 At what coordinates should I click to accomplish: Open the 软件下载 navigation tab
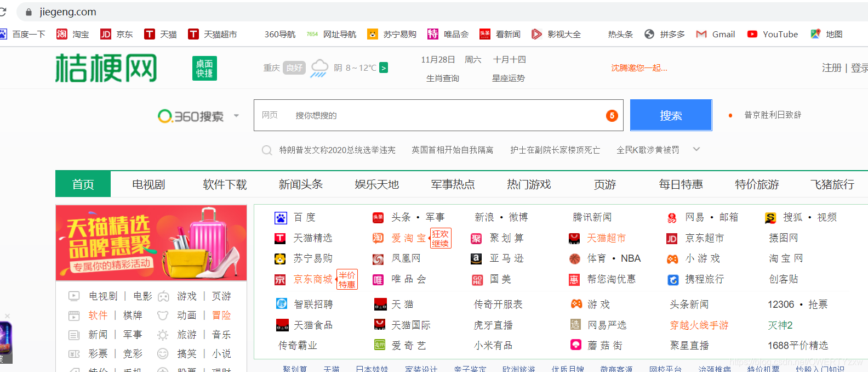(225, 184)
